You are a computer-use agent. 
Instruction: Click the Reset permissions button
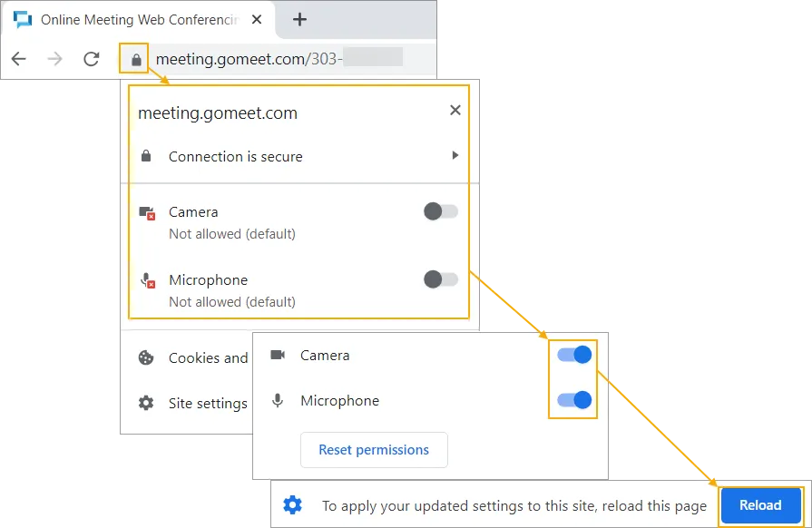(374, 450)
